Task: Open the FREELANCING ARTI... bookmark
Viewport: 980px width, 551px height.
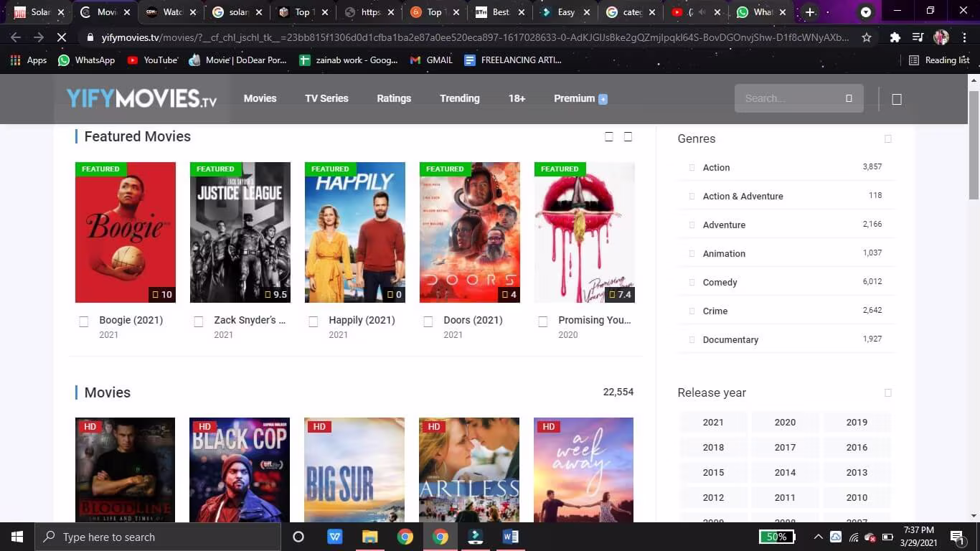Action: pos(513,60)
